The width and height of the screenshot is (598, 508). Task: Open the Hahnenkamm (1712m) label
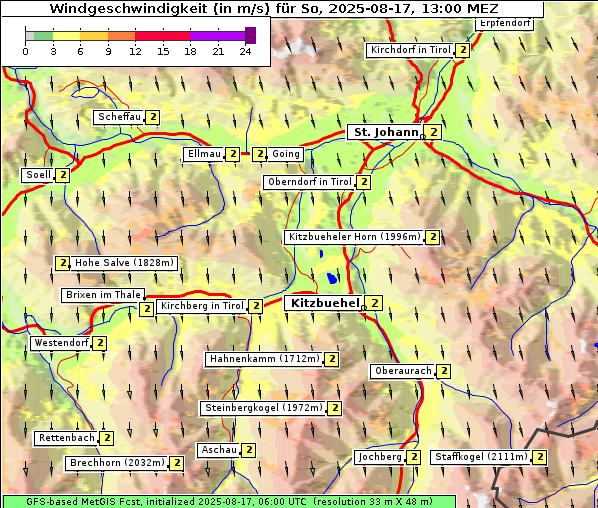point(264,359)
